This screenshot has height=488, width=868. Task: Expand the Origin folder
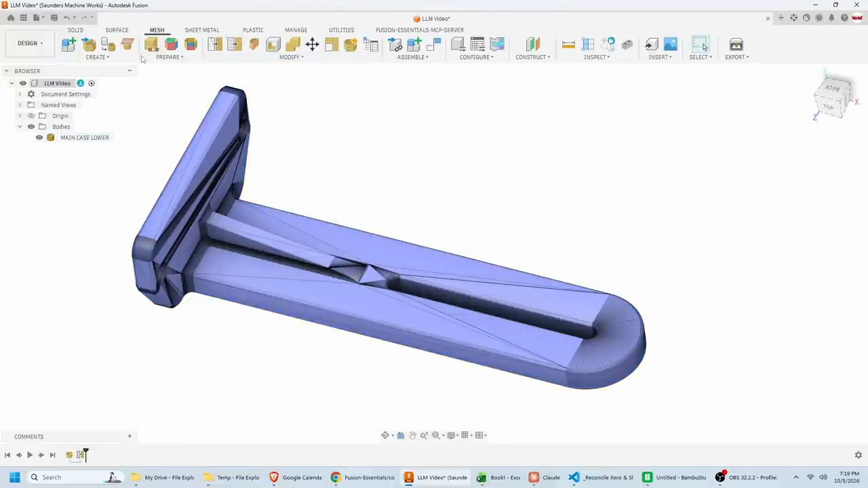[x=20, y=116]
